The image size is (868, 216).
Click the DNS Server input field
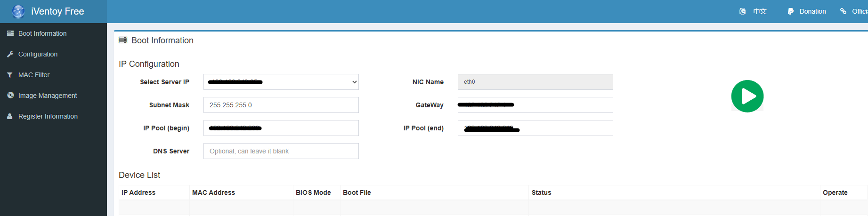[281, 151]
